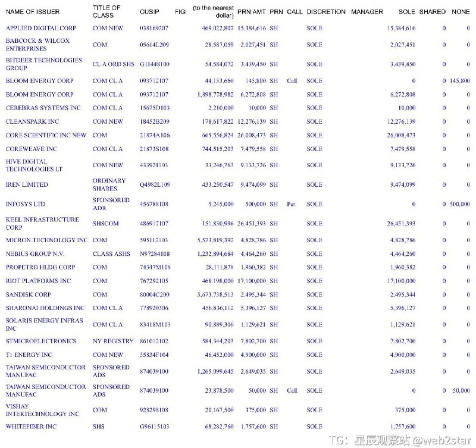The height and width of the screenshot is (448, 476).
Task: Click RIOT PLATFORMS INC share amount 17,100,000
Action: point(251,281)
